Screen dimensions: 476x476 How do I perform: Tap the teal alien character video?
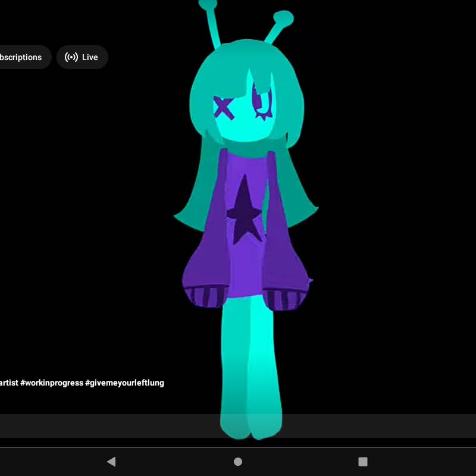[x=246, y=220]
